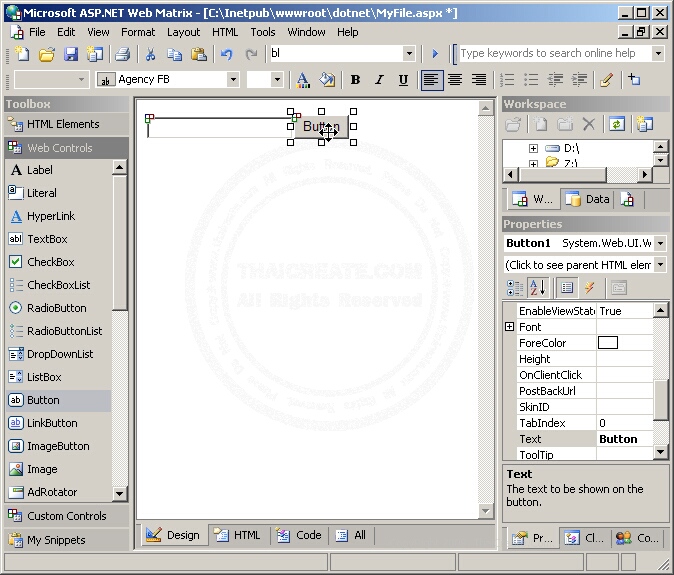Viewport: 674px width, 575px height.
Task: Center align the text
Action: point(455,80)
